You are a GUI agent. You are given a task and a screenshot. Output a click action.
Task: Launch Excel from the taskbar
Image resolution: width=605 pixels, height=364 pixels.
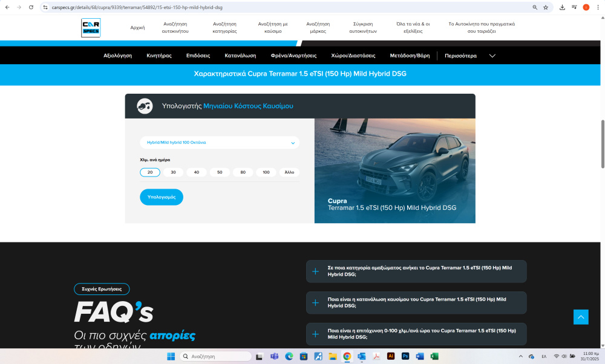coord(434,356)
